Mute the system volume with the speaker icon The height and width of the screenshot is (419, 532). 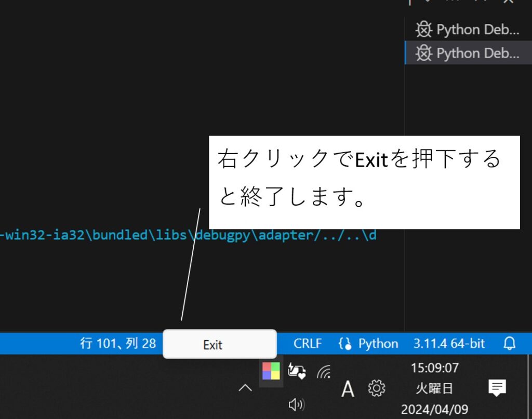pos(296,404)
